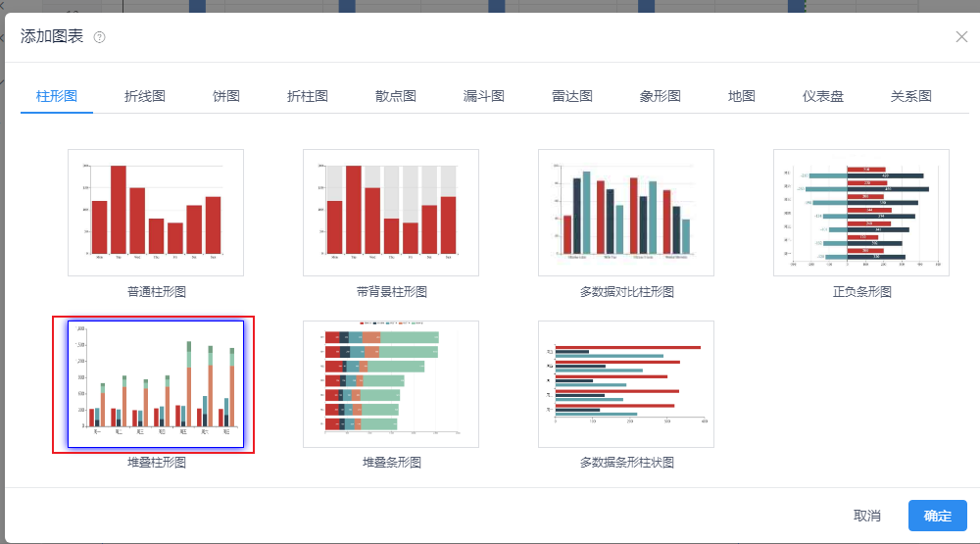
Task: Pick the 正负条形图 chart thumbnail
Action: pyautogui.click(x=861, y=213)
